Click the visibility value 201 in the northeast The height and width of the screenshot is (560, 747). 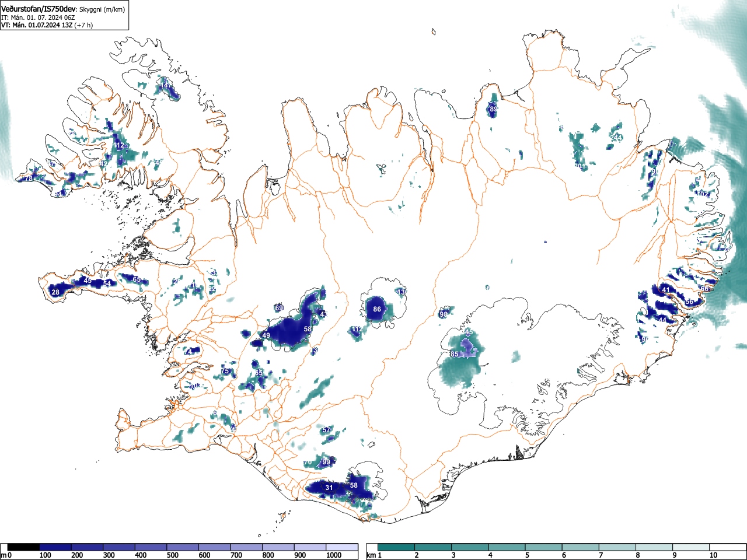[580, 166]
